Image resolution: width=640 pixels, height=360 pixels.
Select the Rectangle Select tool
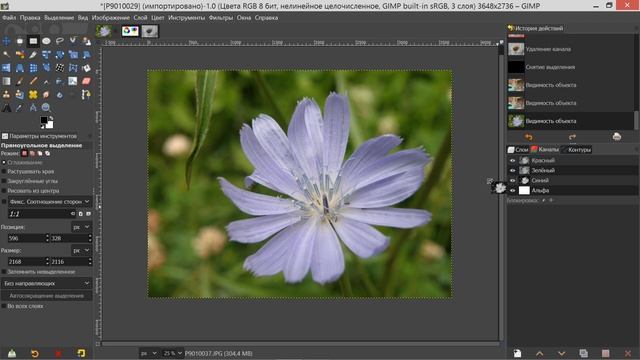click(x=33, y=41)
